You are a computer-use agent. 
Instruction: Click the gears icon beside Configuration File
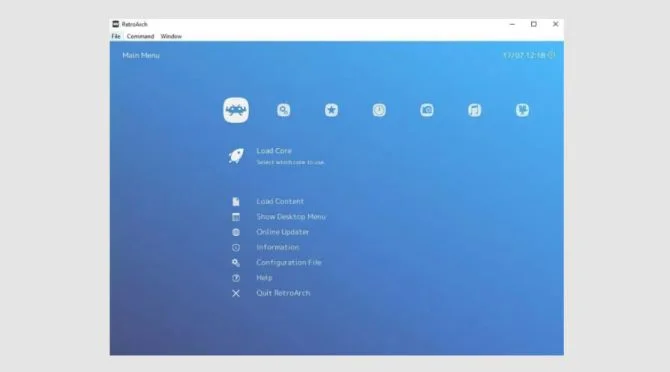236,263
